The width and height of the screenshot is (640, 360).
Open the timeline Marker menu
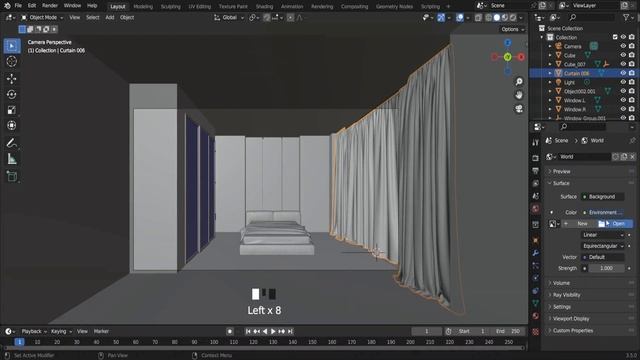(x=101, y=331)
